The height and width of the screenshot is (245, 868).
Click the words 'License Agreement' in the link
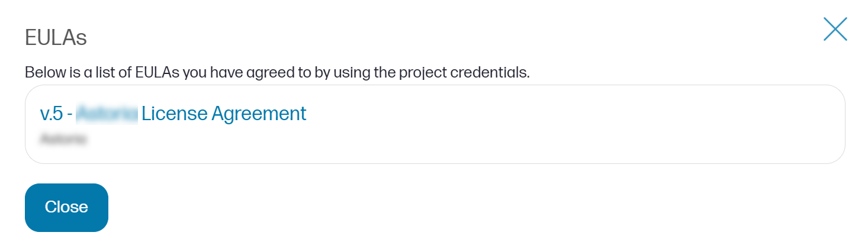[224, 113]
